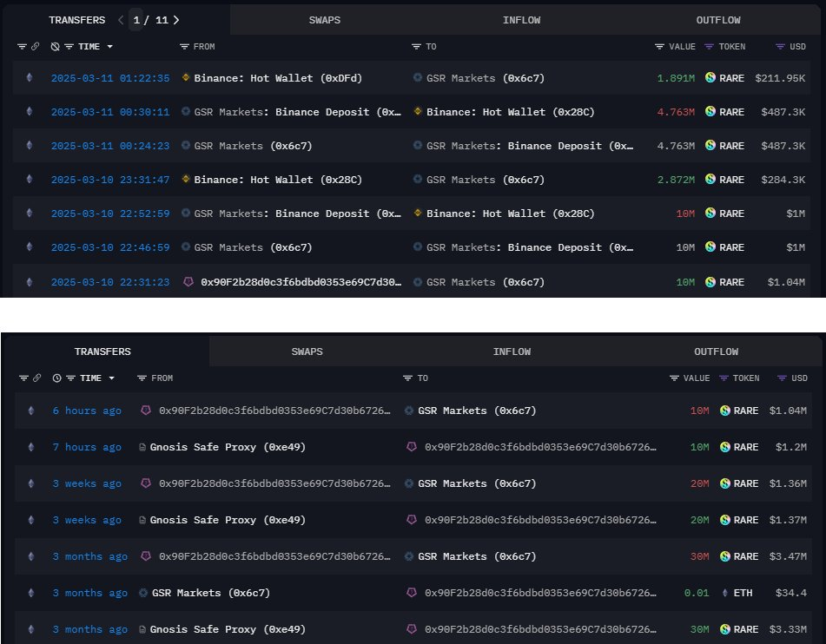
Task: Switch to OUTFLOW tab in lower panel
Action: pyautogui.click(x=716, y=352)
